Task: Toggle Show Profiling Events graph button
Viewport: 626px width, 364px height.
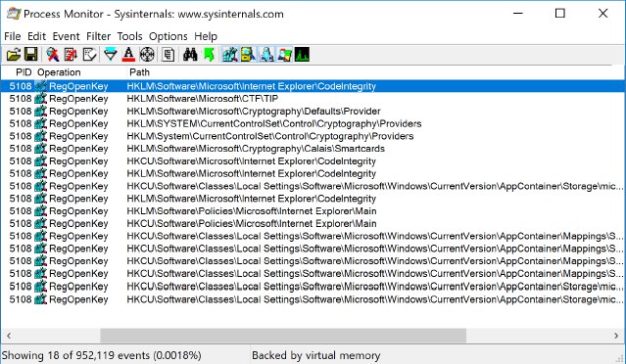Action: [302, 54]
